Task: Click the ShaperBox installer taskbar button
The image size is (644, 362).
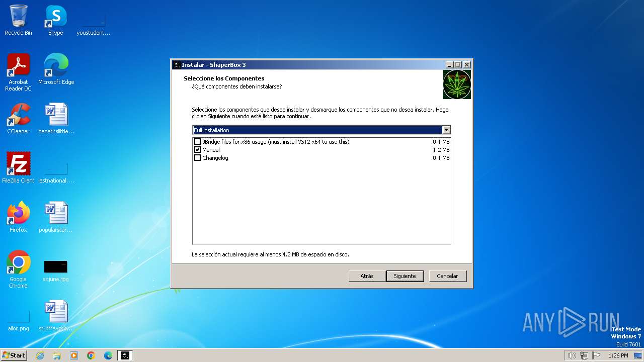Action: [x=125, y=355]
